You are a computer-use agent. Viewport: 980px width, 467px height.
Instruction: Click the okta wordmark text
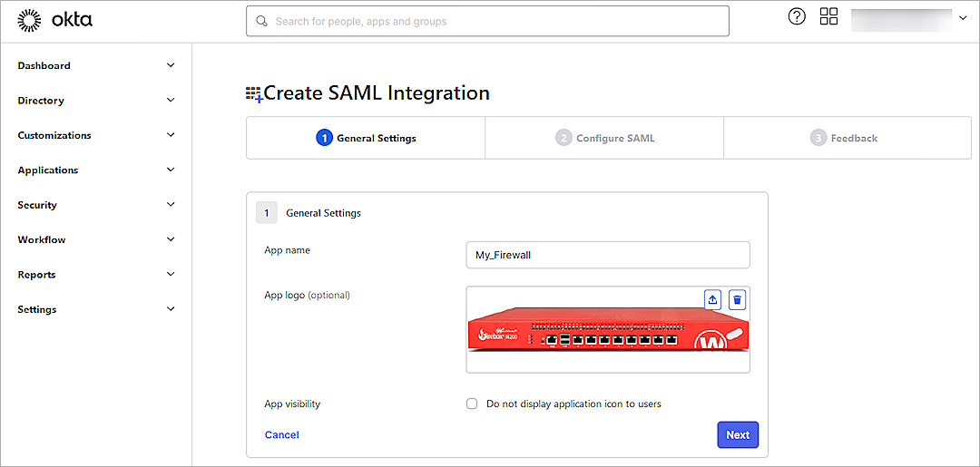point(72,20)
